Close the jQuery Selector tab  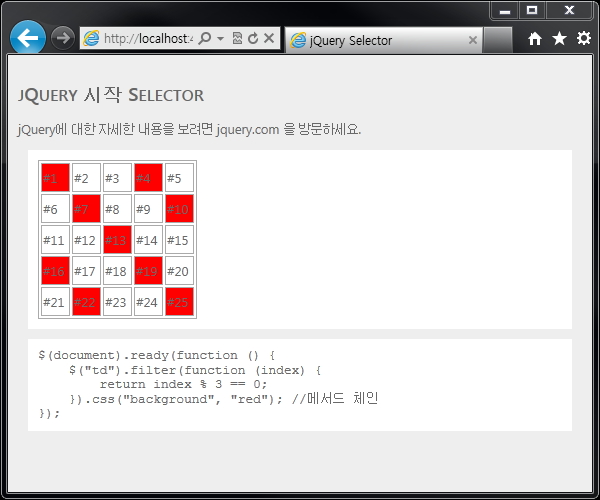473,40
